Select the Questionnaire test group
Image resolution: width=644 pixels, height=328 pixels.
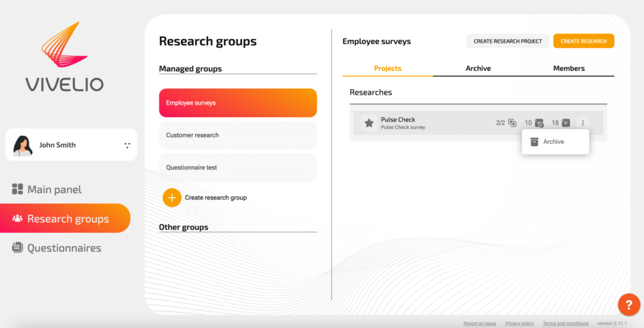click(x=238, y=167)
